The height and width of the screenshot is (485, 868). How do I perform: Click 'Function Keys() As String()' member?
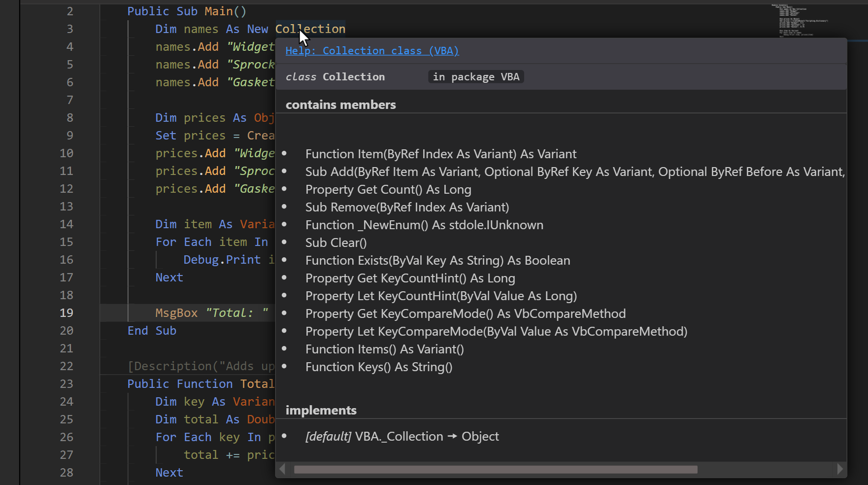coord(379,367)
